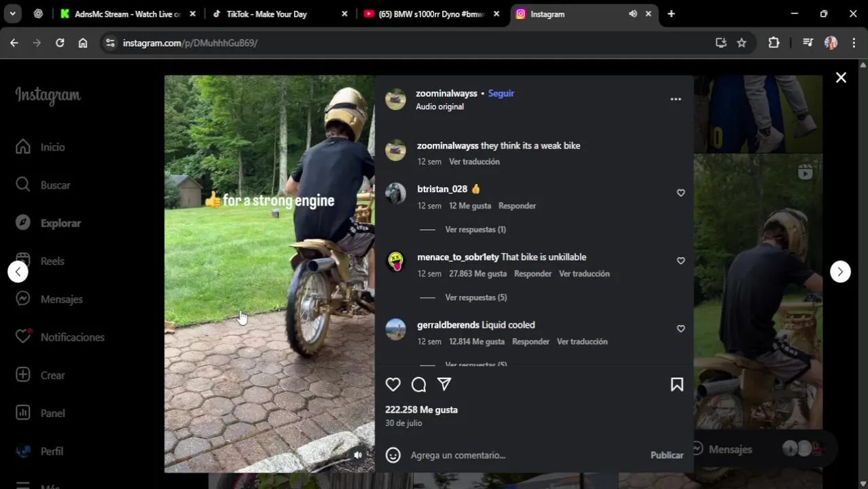Share the post with the paper plane icon
868x489 pixels.
[x=444, y=384]
